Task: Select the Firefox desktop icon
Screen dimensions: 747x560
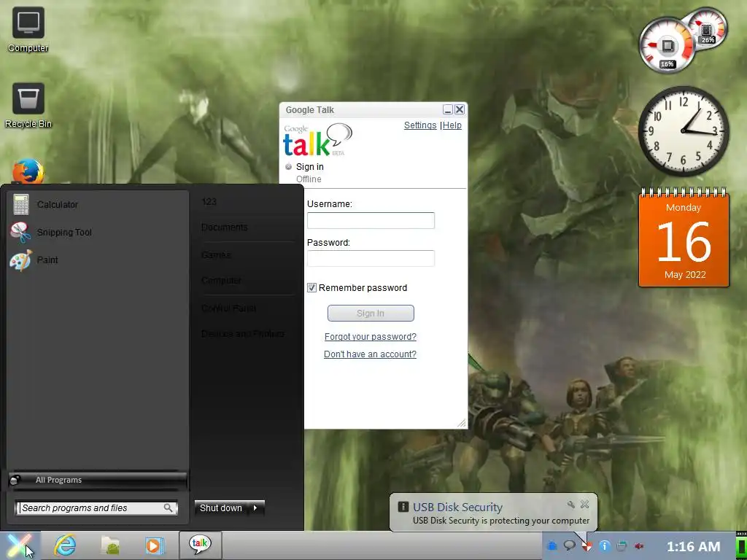Action: pyautogui.click(x=28, y=171)
